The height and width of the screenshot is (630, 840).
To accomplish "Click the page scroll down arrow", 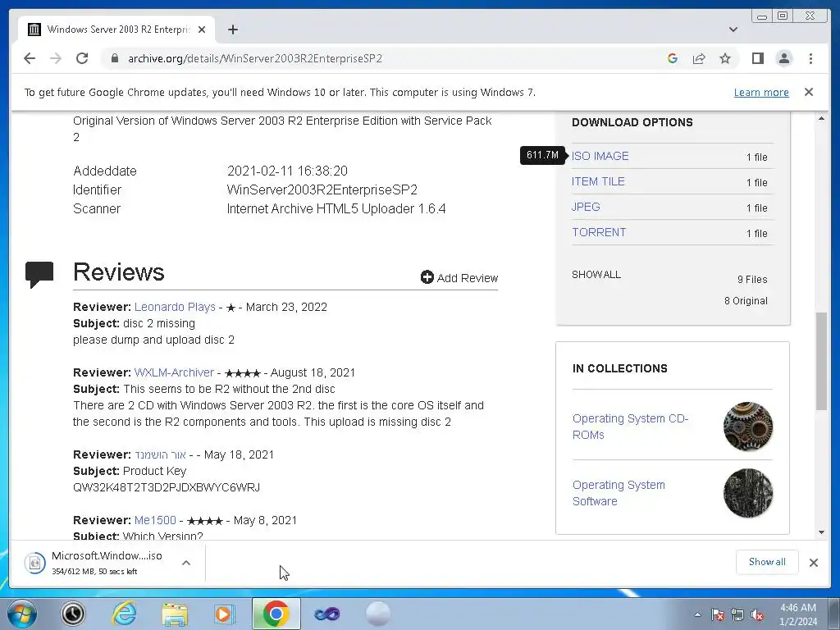I will tap(821, 532).
